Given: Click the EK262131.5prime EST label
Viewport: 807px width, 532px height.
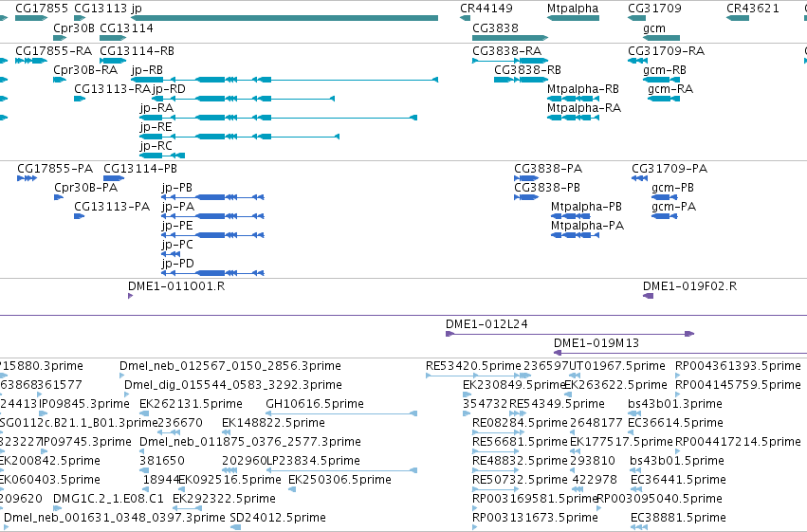Looking at the screenshot, I should [x=191, y=404].
